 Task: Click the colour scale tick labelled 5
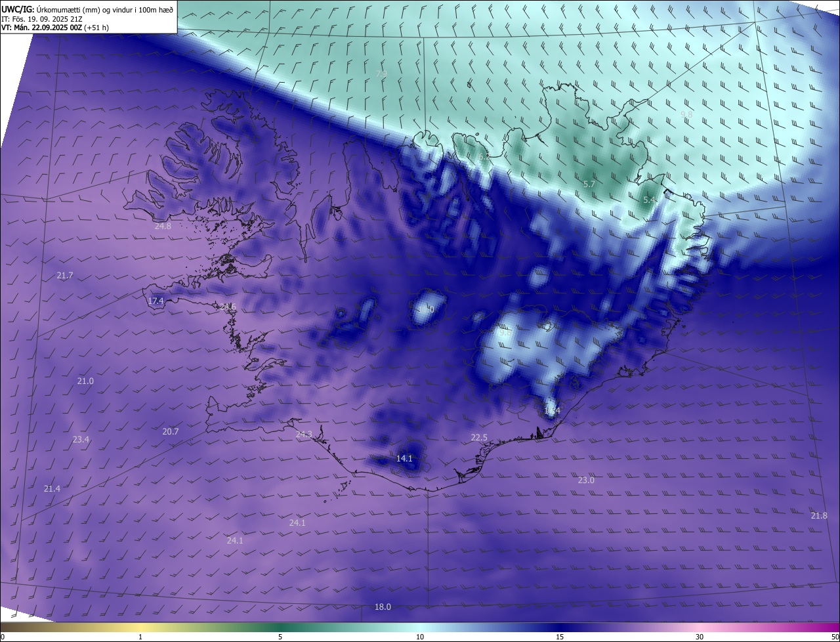280,637
